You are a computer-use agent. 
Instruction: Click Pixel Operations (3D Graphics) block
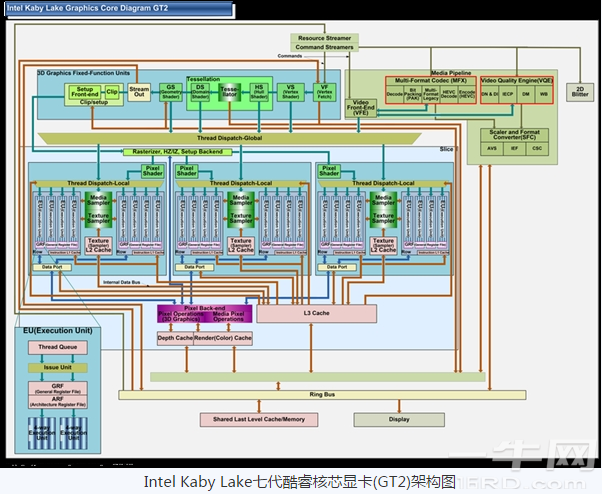pyautogui.click(x=180, y=316)
